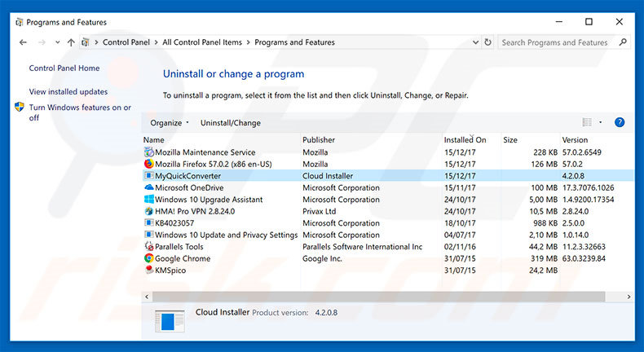Click the shield icon beside Windows features
The width and height of the screenshot is (644, 352).
point(20,108)
